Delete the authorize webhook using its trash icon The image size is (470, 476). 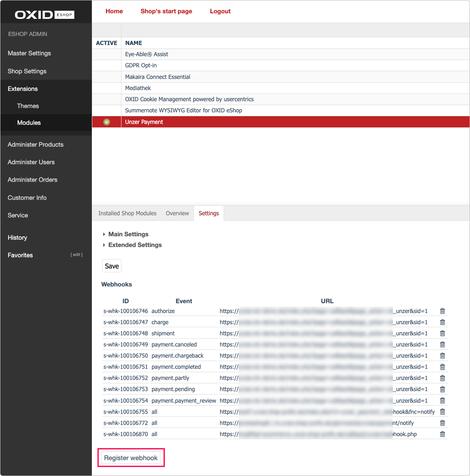[442, 311]
